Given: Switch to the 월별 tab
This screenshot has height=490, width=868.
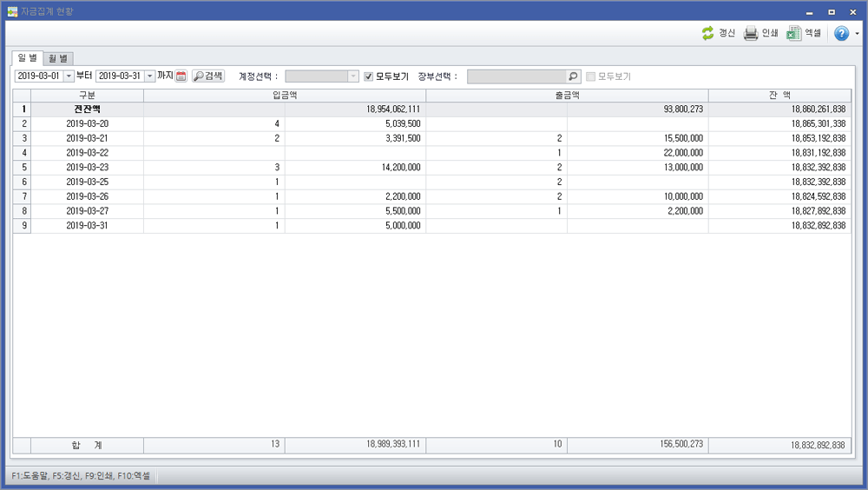Looking at the screenshot, I should coord(58,58).
